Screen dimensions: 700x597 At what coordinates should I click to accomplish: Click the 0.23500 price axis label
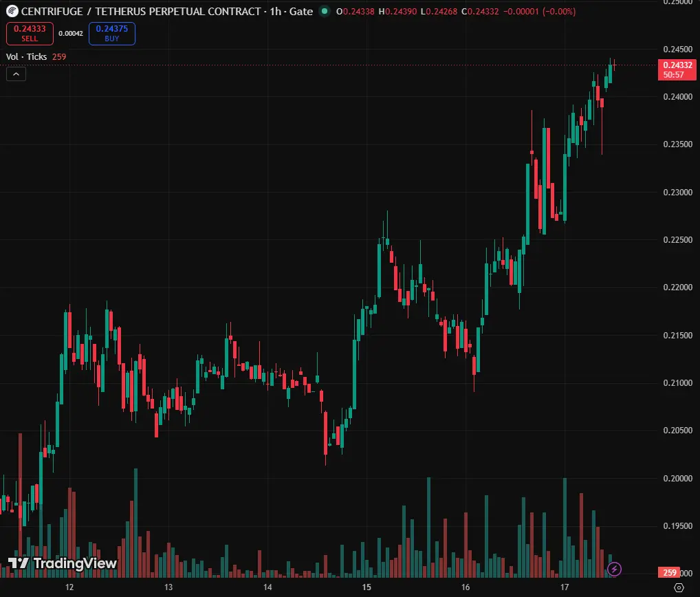(678, 144)
